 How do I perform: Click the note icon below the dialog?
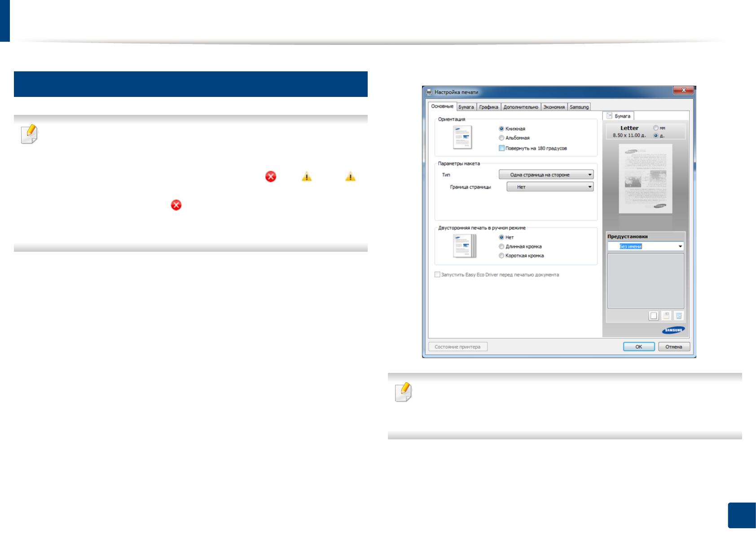(403, 392)
